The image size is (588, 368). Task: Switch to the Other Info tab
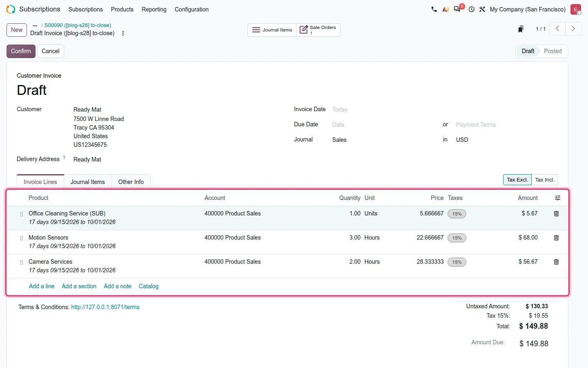click(131, 182)
